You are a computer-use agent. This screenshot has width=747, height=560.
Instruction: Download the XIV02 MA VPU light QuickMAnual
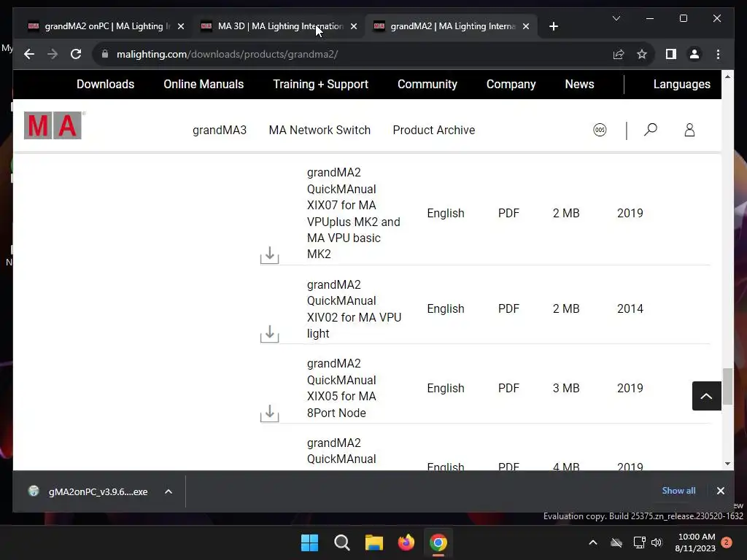pos(269,333)
